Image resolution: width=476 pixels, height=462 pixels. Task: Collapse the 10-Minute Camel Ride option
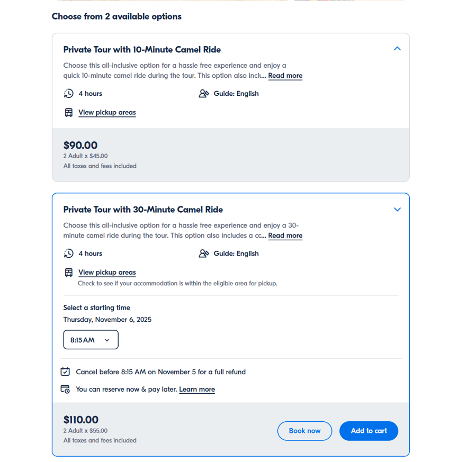click(x=397, y=49)
